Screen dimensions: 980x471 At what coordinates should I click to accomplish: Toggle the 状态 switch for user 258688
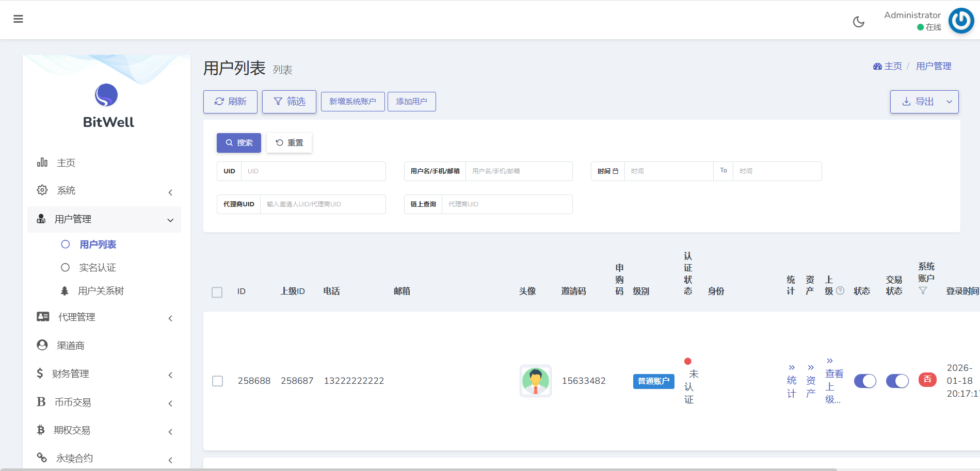[865, 381]
